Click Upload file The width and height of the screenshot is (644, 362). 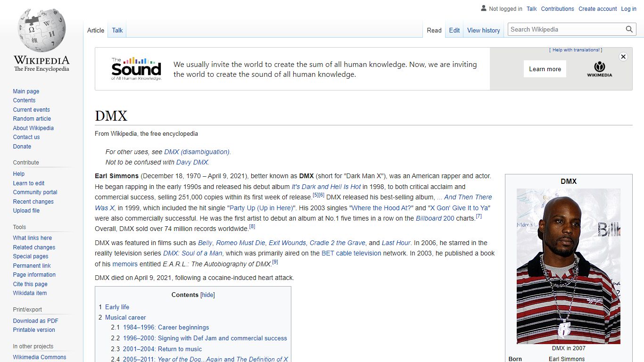[26, 211]
